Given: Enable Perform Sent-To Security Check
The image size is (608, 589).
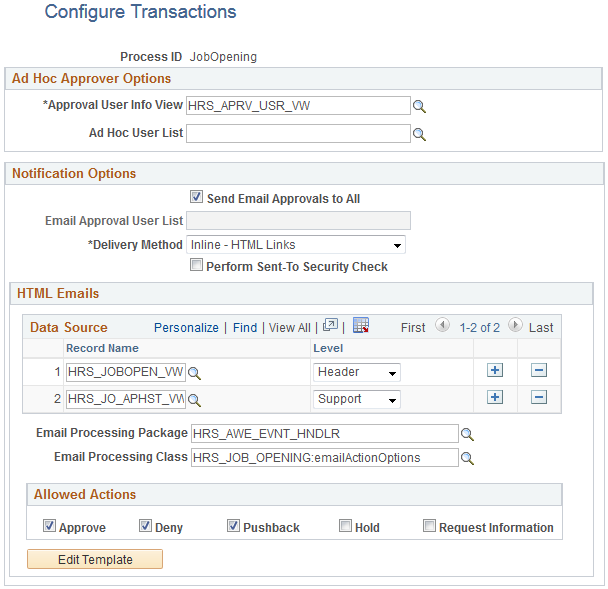Looking at the screenshot, I should pyautogui.click(x=197, y=267).
